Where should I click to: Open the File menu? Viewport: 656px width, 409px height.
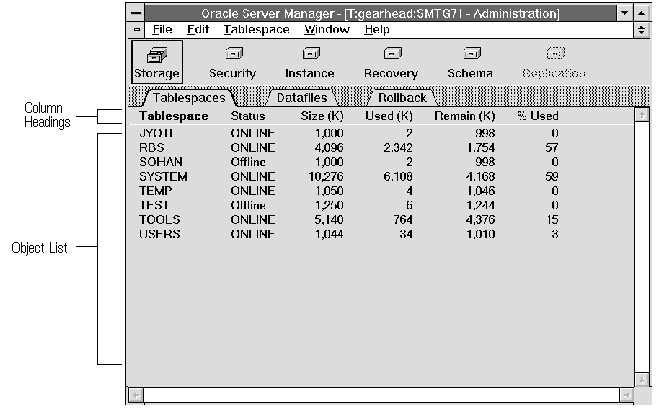click(x=162, y=30)
